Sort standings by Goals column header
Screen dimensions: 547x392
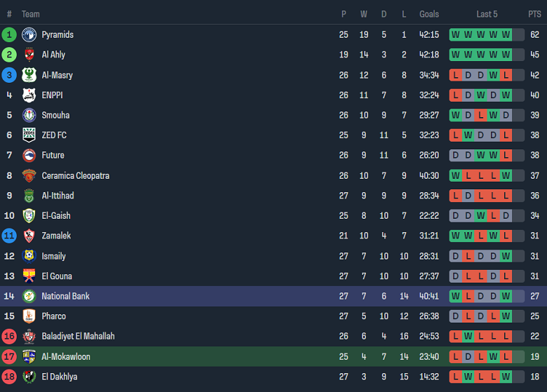tap(429, 14)
